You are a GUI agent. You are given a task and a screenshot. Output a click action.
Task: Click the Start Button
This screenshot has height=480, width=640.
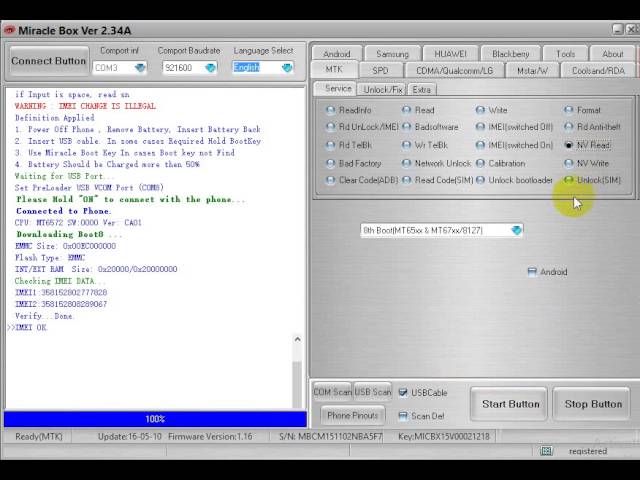pyautogui.click(x=510, y=404)
